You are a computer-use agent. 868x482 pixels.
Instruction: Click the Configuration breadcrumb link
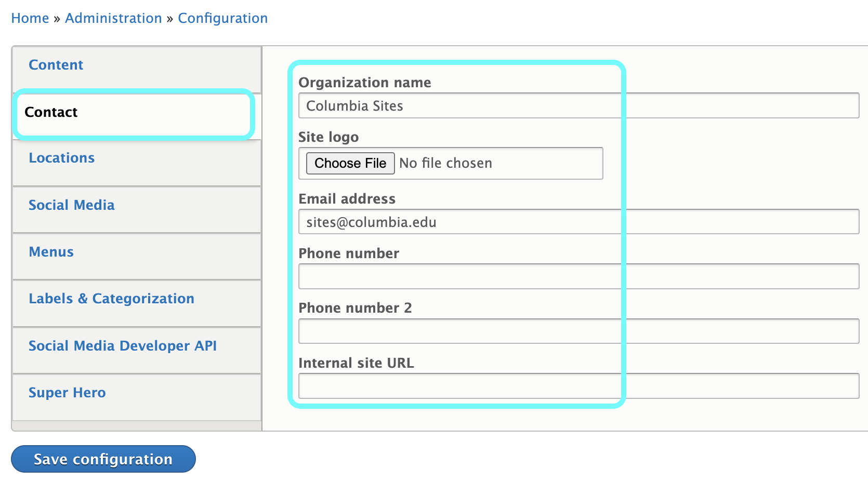tap(222, 18)
